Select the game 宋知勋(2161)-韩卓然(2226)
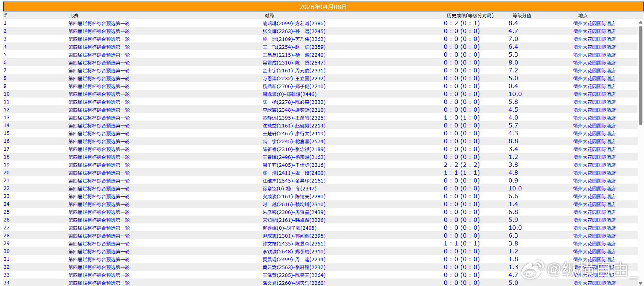 (294, 220)
